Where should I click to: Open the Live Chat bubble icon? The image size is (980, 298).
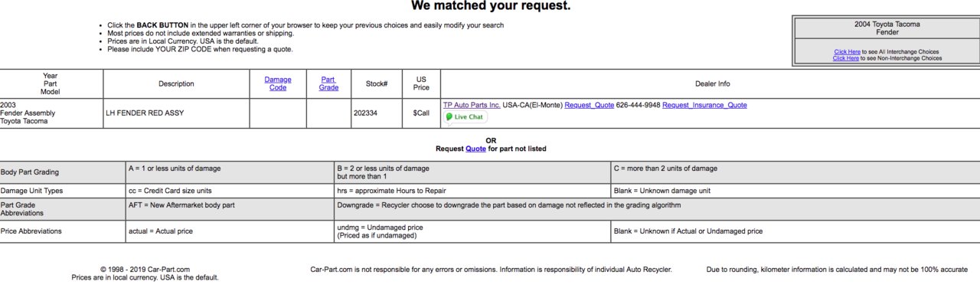465,117
